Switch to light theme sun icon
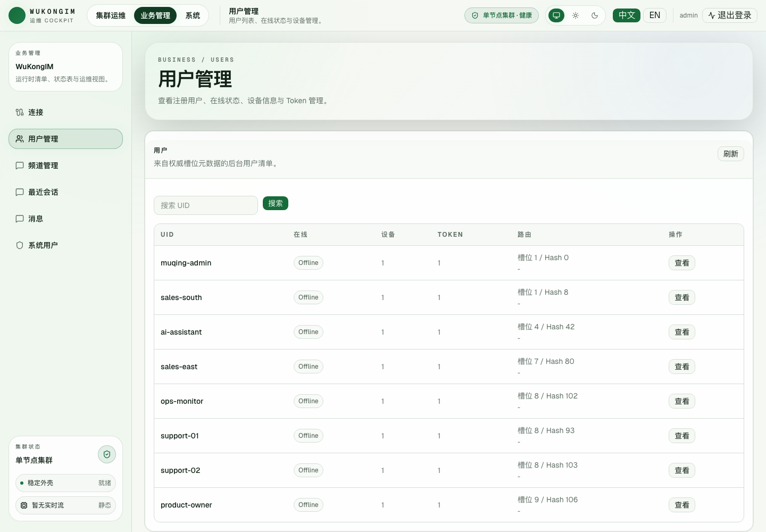Viewport: 766px width, 532px height. [x=576, y=15]
